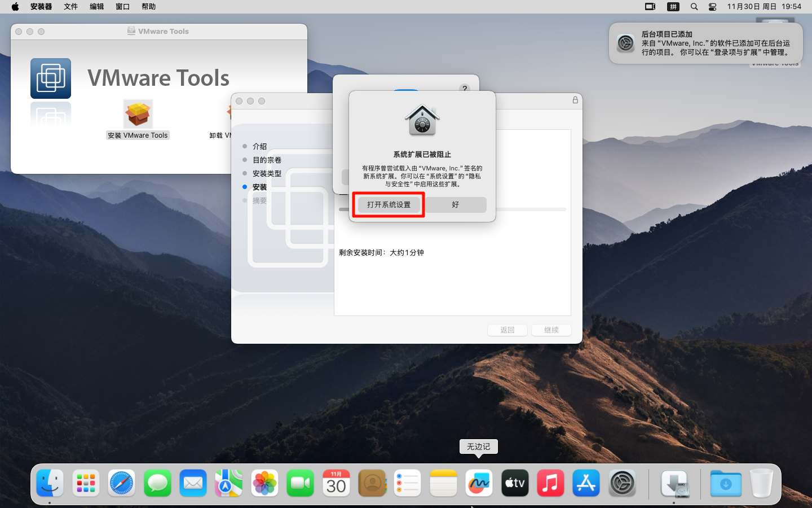Open App Store from the Dock
Screen dimensions: 812x508
(x=586, y=483)
